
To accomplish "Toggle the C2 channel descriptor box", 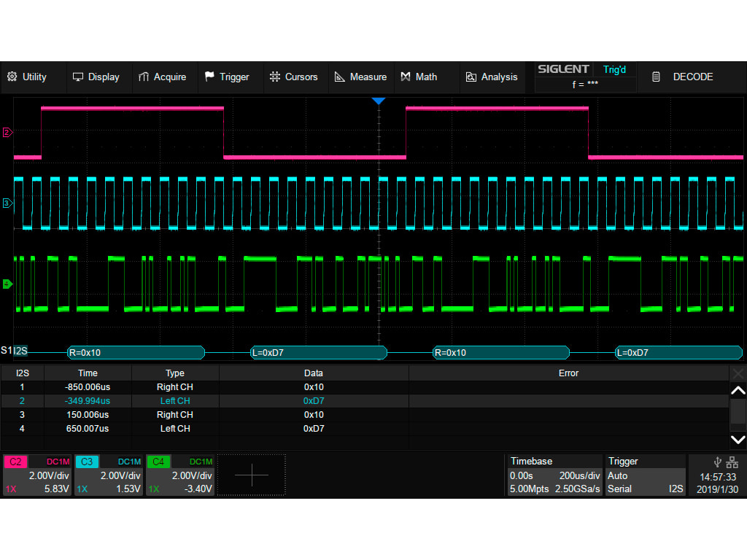I will point(35,475).
